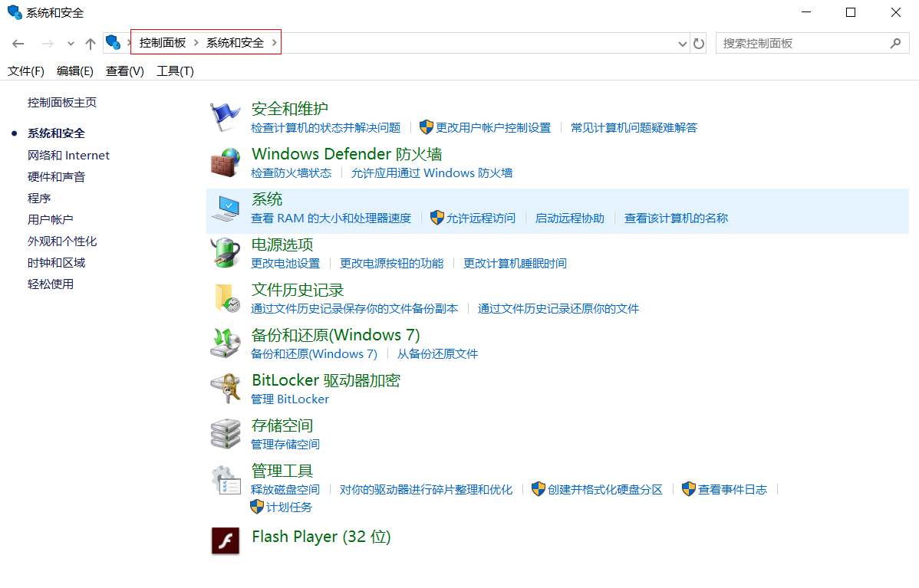Click 检查防火墙状态 link

pyautogui.click(x=292, y=172)
